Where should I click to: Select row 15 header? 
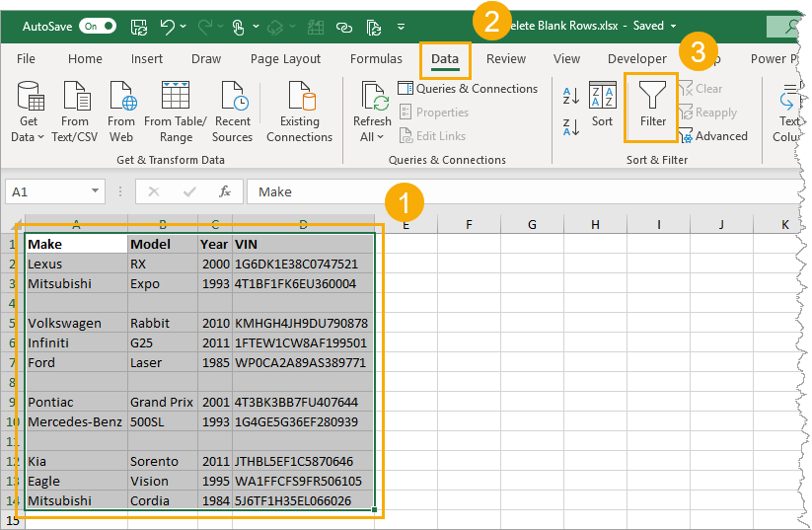(13, 521)
